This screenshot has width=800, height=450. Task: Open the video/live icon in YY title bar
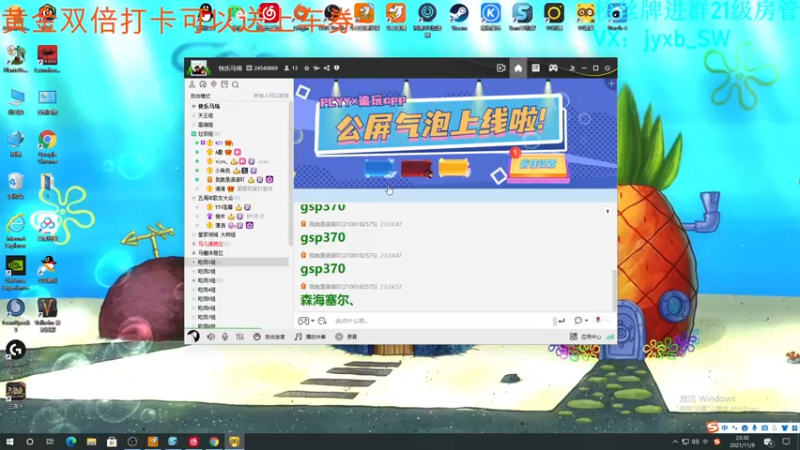pyautogui.click(x=501, y=68)
